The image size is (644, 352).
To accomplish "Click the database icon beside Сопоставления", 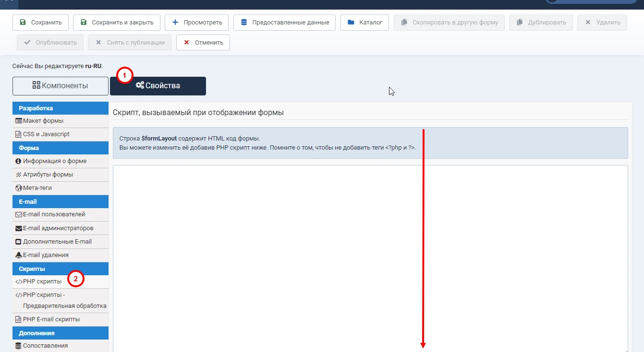I will (19, 346).
